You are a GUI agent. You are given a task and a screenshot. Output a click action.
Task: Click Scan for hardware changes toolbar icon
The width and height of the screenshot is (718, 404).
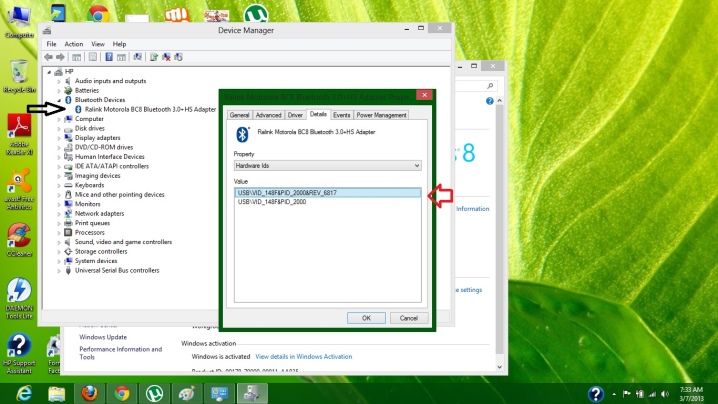(x=137, y=57)
